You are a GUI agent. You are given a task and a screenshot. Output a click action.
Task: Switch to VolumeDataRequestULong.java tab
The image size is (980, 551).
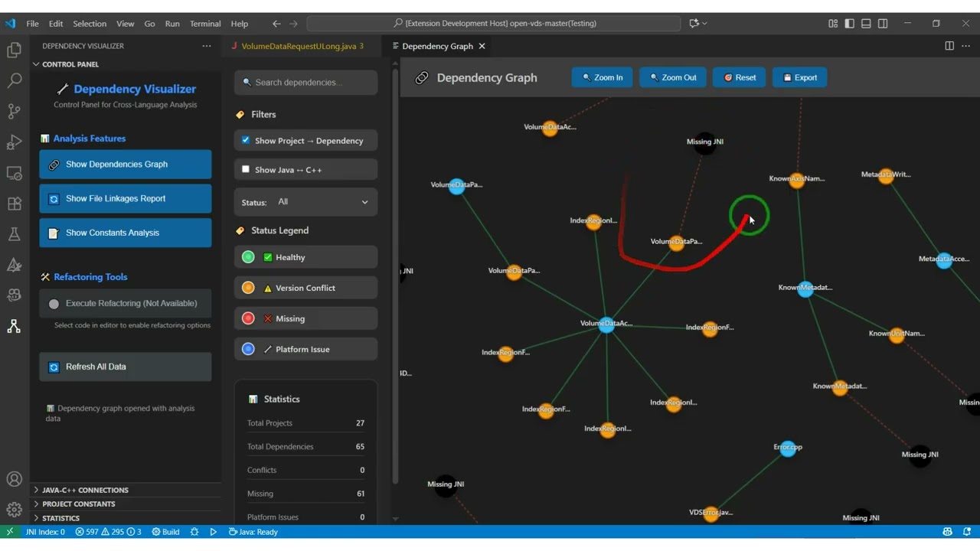coord(299,46)
